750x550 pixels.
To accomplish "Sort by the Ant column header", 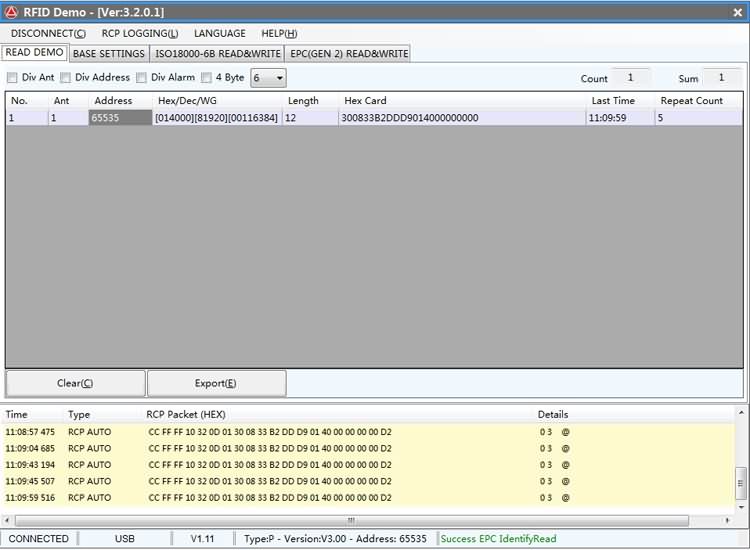I will click(68, 101).
